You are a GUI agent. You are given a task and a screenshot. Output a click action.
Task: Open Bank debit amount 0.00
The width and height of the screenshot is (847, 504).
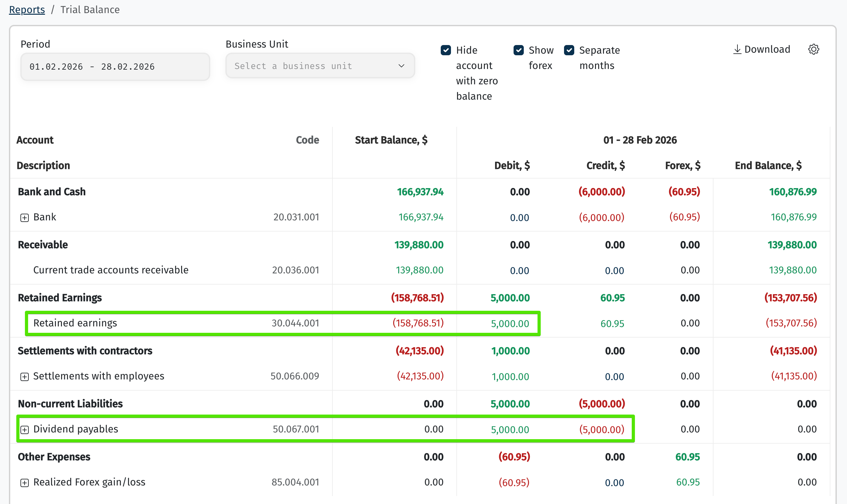coord(519,218)
